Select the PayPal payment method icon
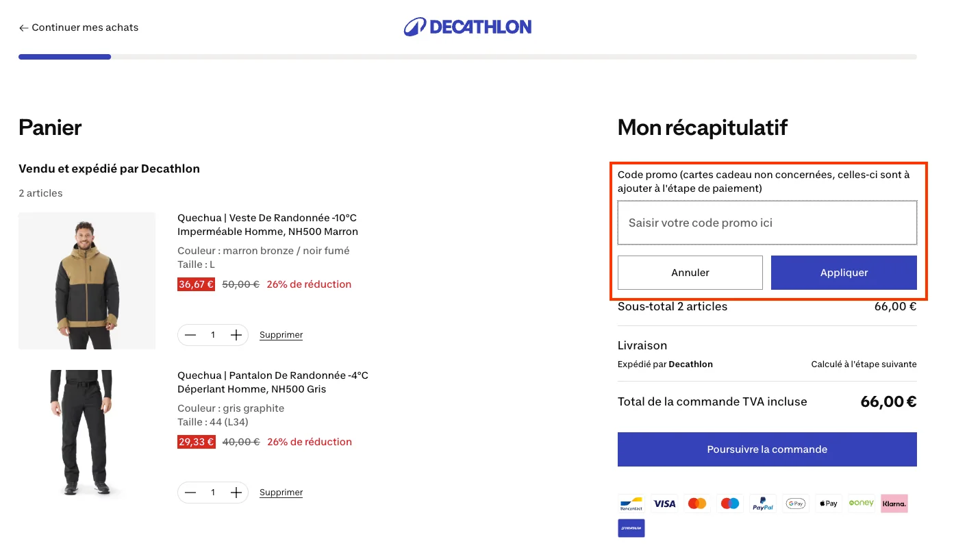The height and width of the screenshot is (559, 980). 762,504
